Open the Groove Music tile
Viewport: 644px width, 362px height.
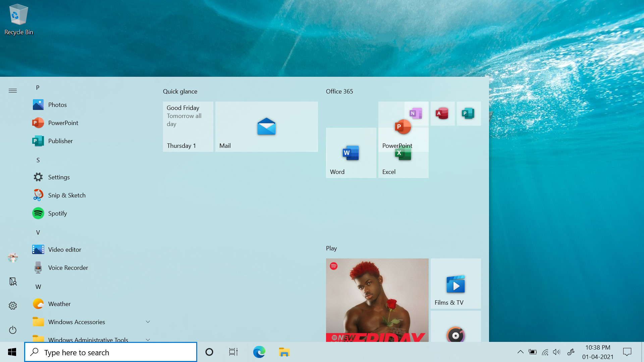tap(456, 326)
